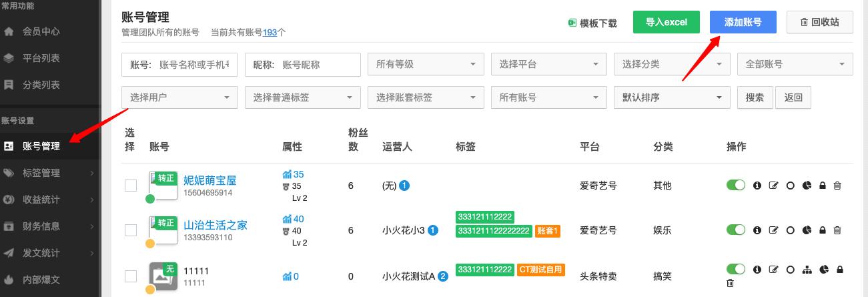The width and height of the screenshot is (868, 297).
Task: Toggle the enable switch for 妮妮萌宝屋
Action: pos(736,185)
